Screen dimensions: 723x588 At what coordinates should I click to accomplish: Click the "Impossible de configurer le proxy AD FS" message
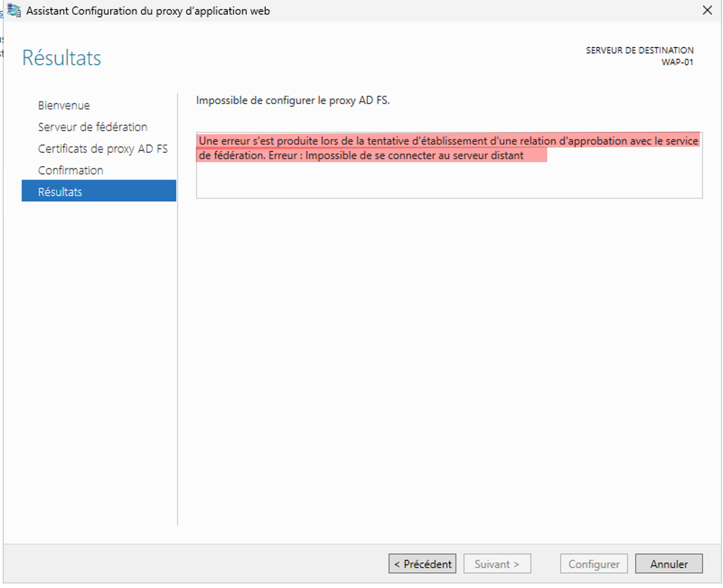point(292,100)
